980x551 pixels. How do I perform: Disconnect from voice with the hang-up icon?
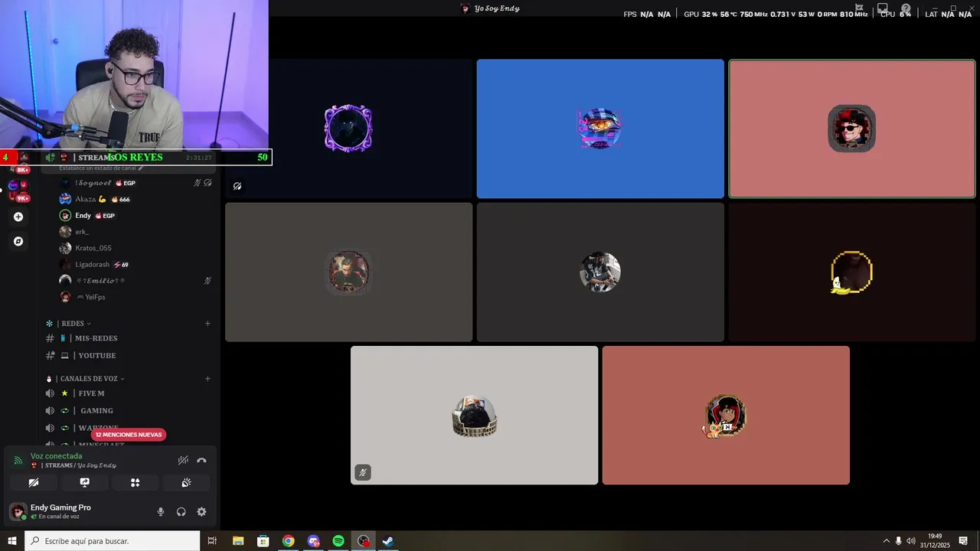(201, 461)
